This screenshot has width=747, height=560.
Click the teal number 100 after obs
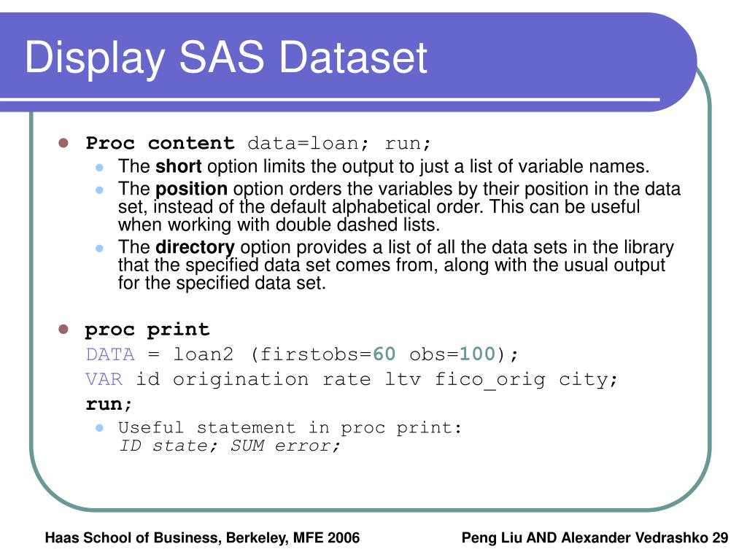[477, 354]
